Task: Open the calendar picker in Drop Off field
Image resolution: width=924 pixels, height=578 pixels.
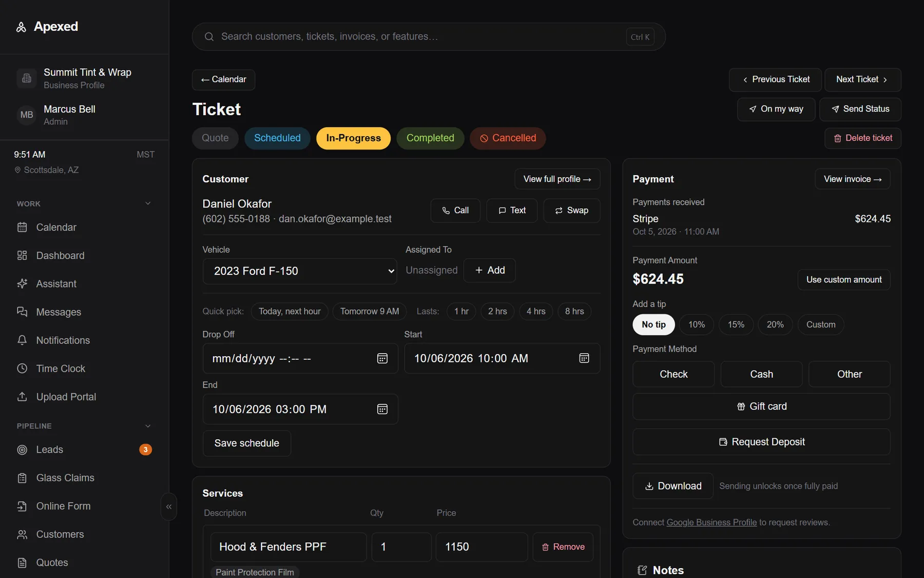Action: click(382, 359)
